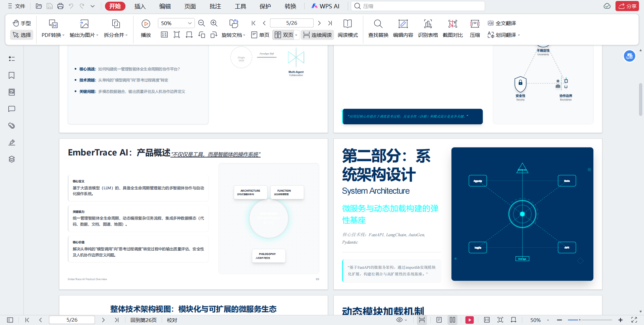Click the PDF转换 convert icon
This screenshot has height=325, width=644.
pyautogui.click(x=53, y=23)
